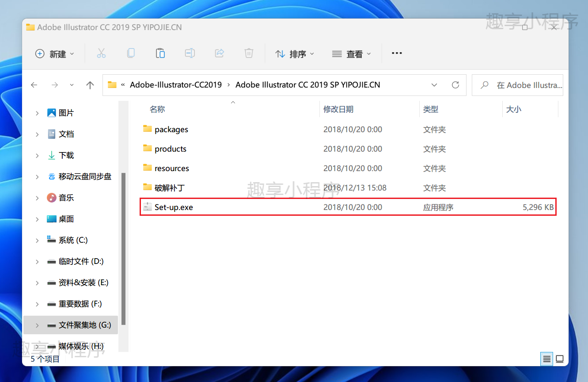Open the three-dot more options menu
Screen dimensions: 588x382
click(397, 53)
